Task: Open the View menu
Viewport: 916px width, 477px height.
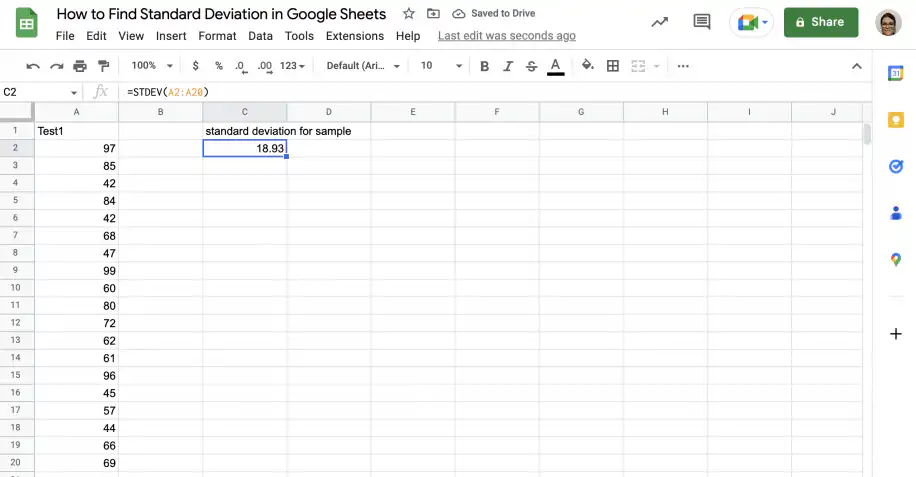Action: 131,36
